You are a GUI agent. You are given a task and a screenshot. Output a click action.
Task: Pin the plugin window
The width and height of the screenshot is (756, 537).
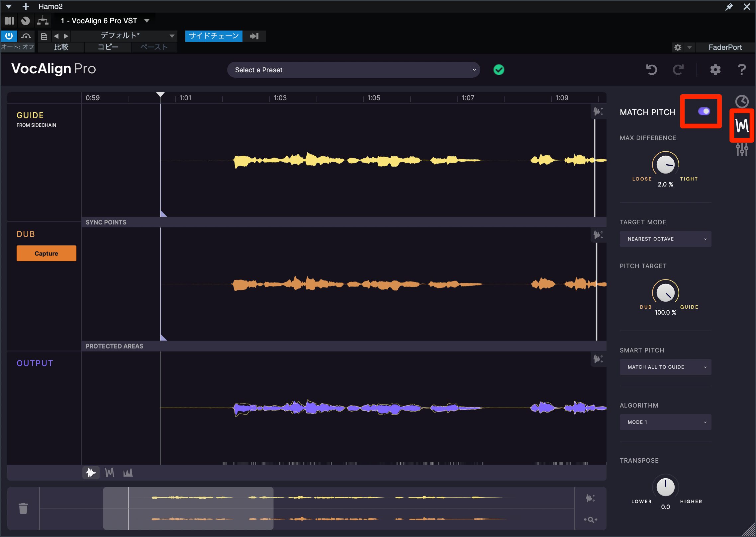[x=729, y=6]
